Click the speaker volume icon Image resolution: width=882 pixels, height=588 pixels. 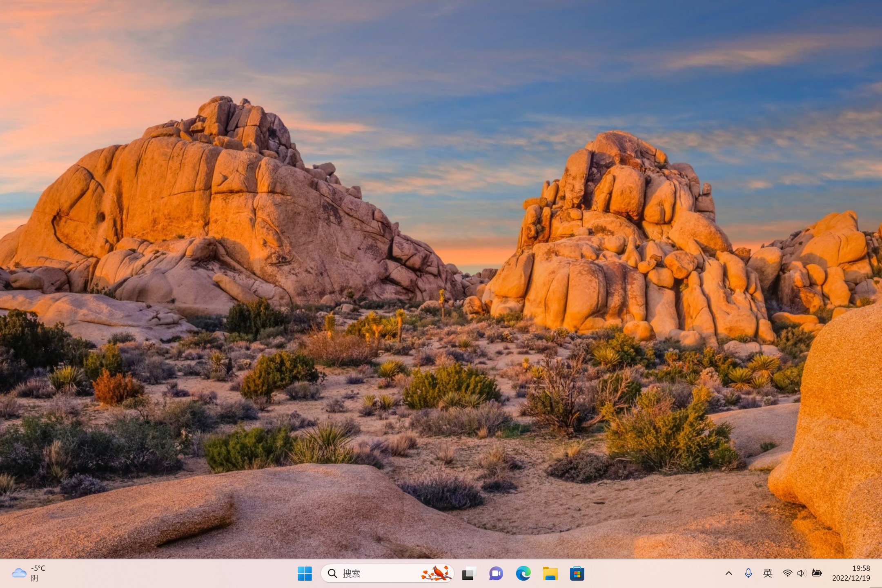click(801, 573)
